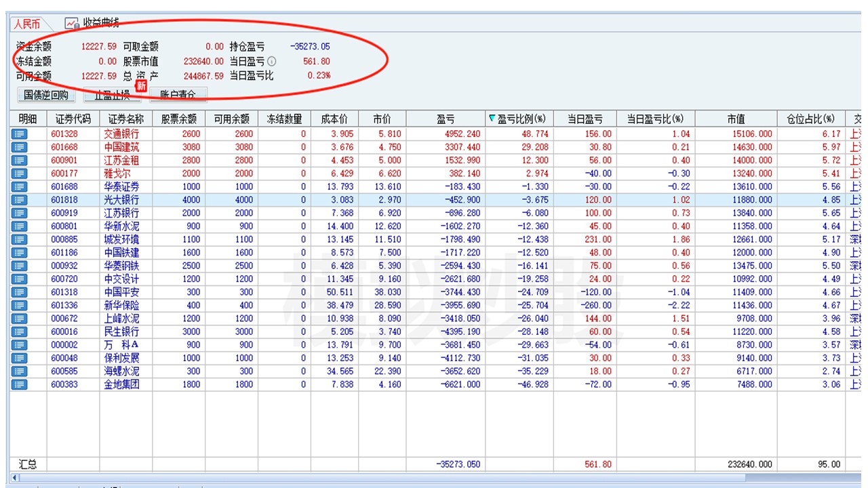This screenshot has width=868, height=488.
Task: Open details icon for 民生银行 row
Action: click(x=19, y=332)
